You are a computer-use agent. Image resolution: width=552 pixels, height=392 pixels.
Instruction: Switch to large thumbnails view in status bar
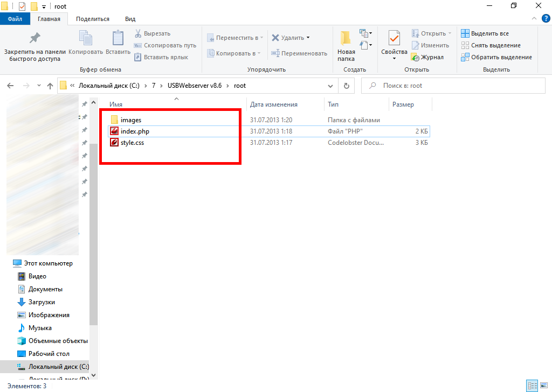544,386
